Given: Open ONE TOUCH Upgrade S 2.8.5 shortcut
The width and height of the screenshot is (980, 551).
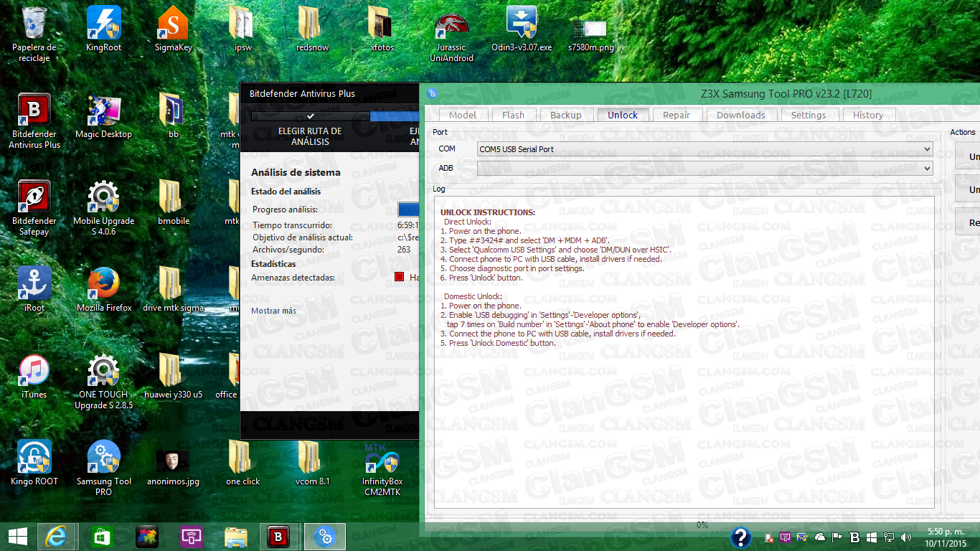Looking at the screenshot, I should [x=103, y=381].
